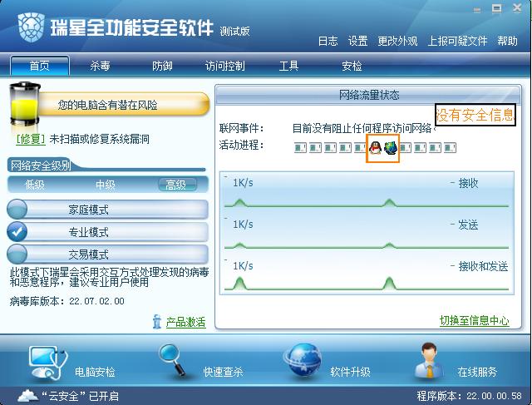Close the Rising security window
This screenshot has height=405, width=532.
[517, 8]
